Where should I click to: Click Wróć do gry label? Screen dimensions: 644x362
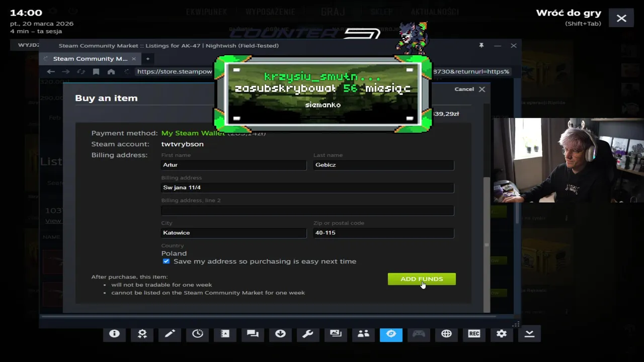(x=569, y=13)
